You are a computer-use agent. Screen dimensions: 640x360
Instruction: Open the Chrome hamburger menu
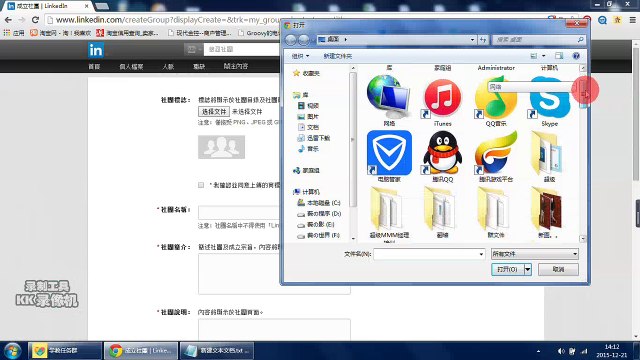(632, 20)
